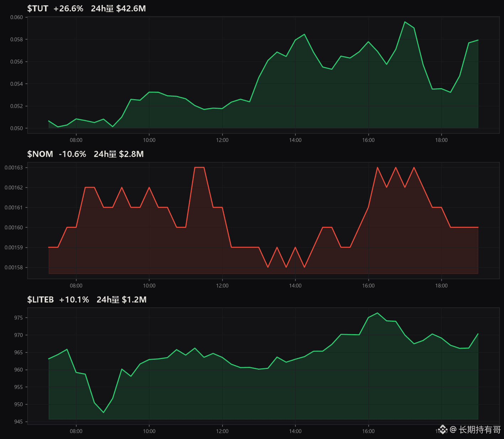Click the 0.00160 price axis label

pyautogui.click(x=14, y=227)
